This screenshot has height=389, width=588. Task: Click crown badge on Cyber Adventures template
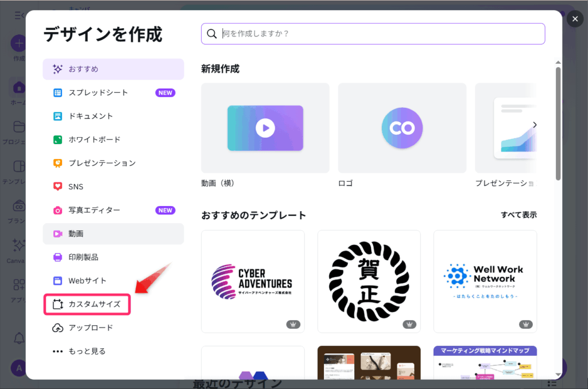click(293, 324)
